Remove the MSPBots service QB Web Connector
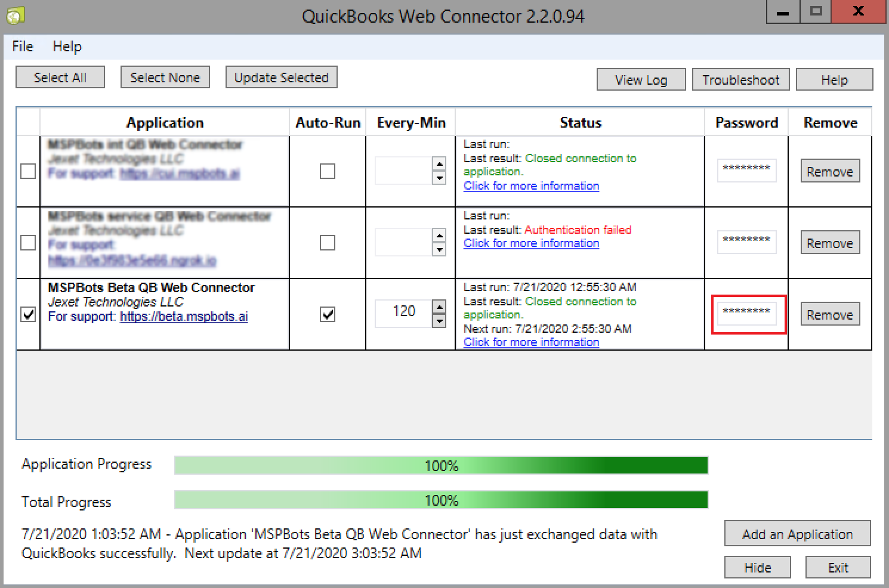 coord(830,243)
